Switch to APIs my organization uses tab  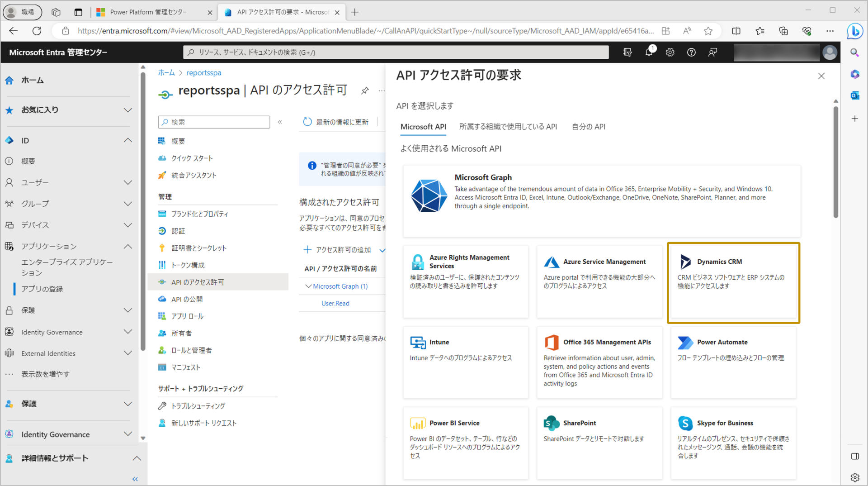pyautogui.click(x=508, y=127)
